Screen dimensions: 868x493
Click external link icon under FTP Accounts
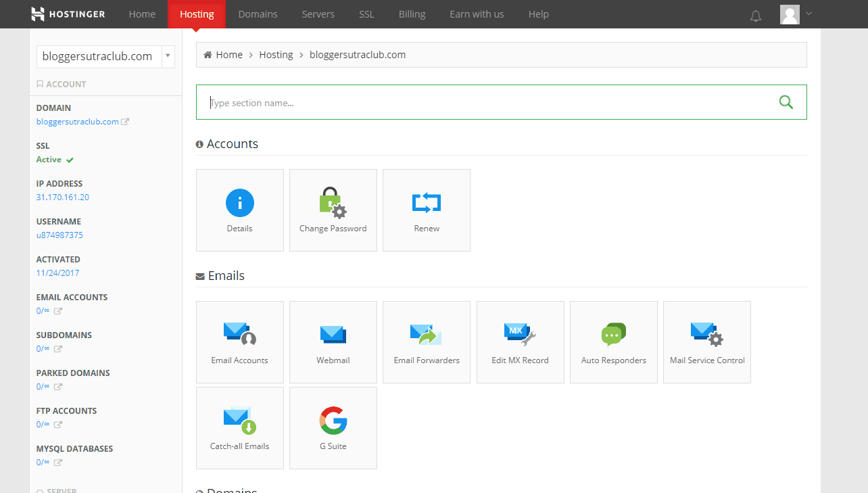coord(58,425)
